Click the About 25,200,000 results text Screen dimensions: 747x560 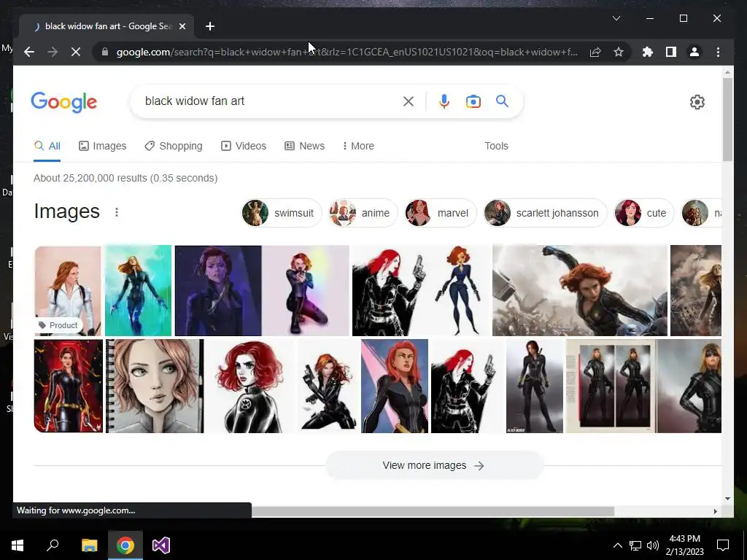125,178
